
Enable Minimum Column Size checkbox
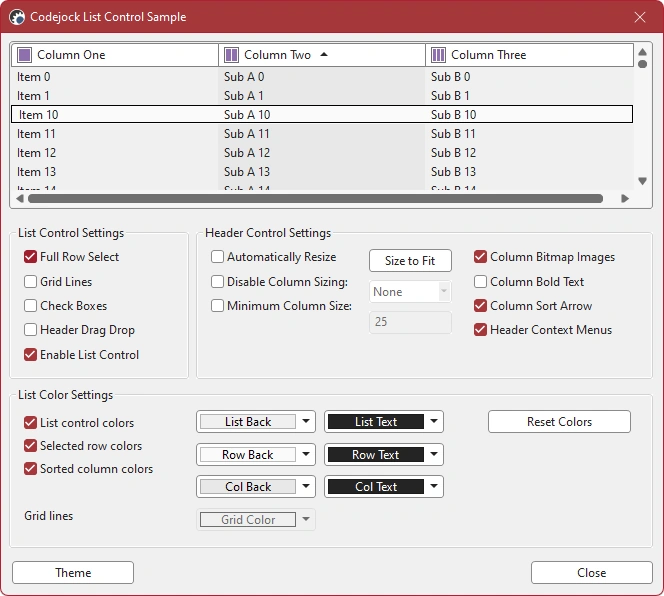218,306
